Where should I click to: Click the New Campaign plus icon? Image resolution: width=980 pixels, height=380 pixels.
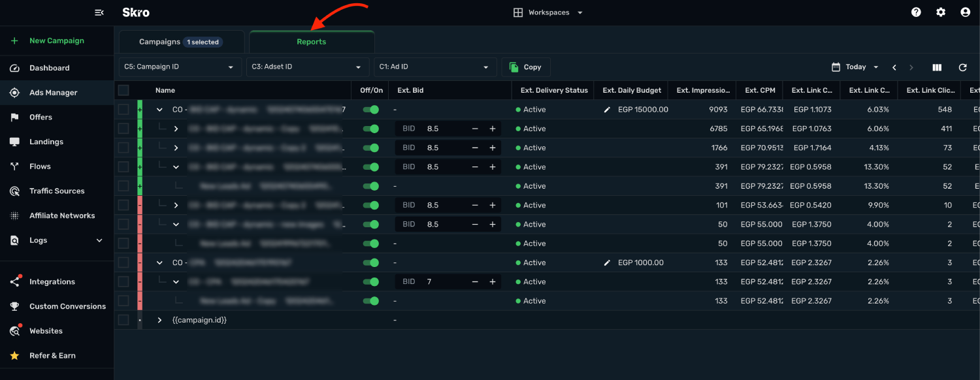coord(14,40)
